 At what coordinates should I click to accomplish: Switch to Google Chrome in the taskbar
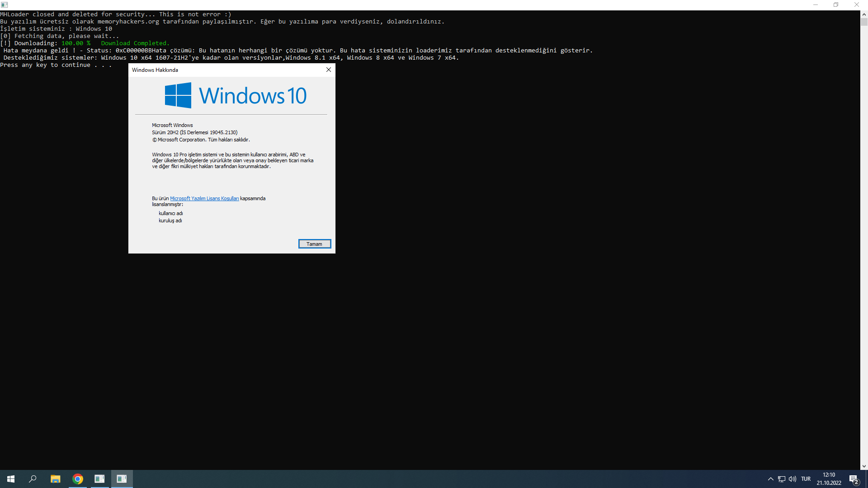pos(78,479)
